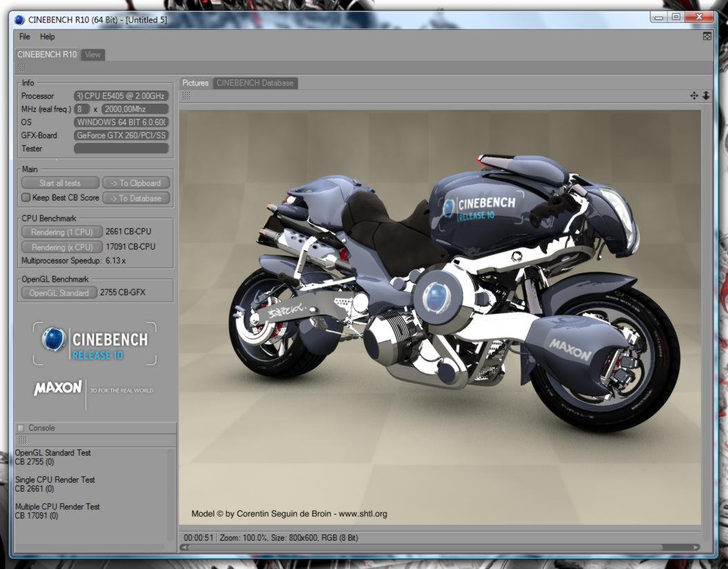
Task: Click the 2000,00Mhz frequency field
Action: click(135, 109)
